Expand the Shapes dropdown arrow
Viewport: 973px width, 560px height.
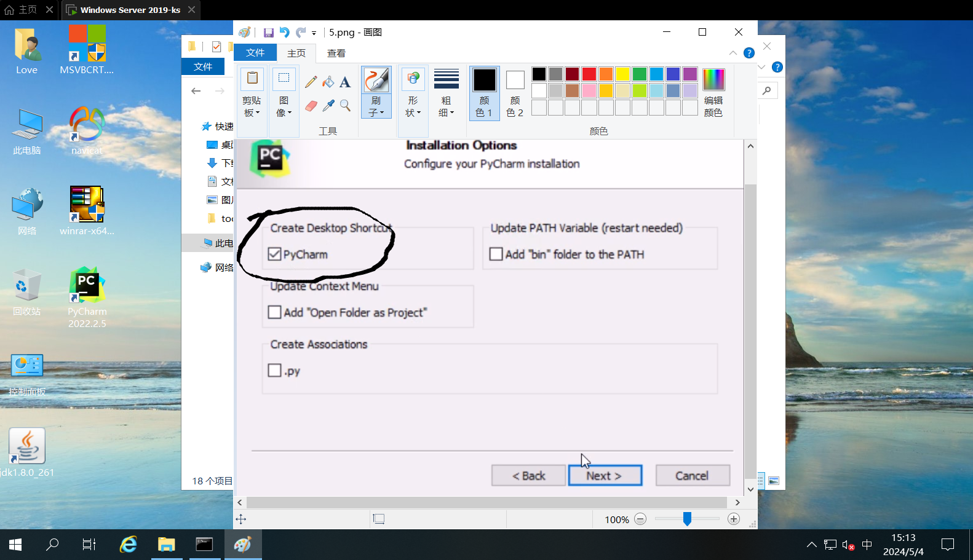coord(419,113)
